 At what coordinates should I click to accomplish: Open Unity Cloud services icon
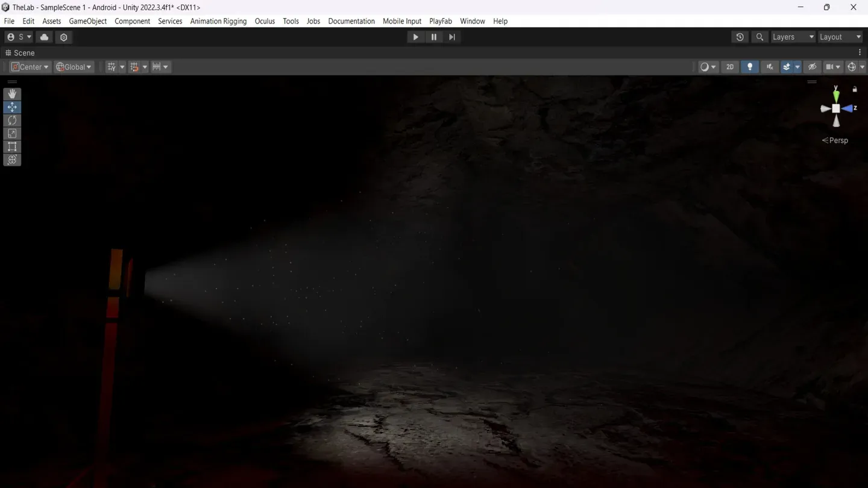45,37
